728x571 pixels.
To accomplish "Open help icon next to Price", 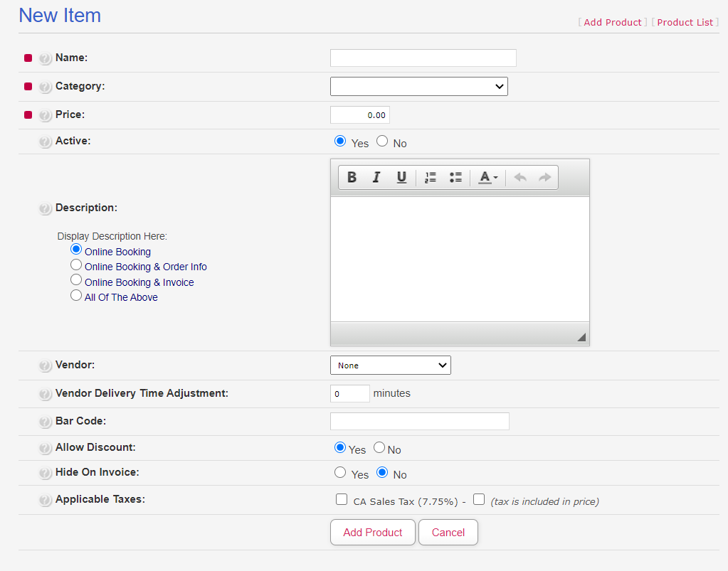I will (x=45, y=115).
